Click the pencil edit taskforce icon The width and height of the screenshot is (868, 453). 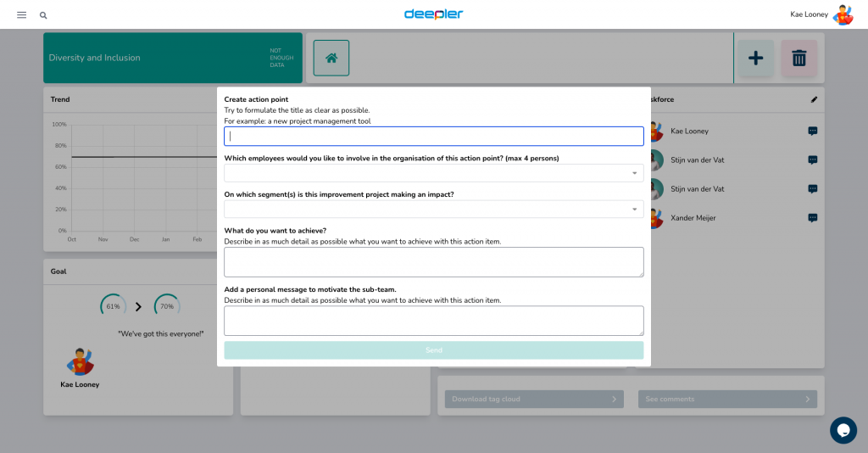point(814,100)
